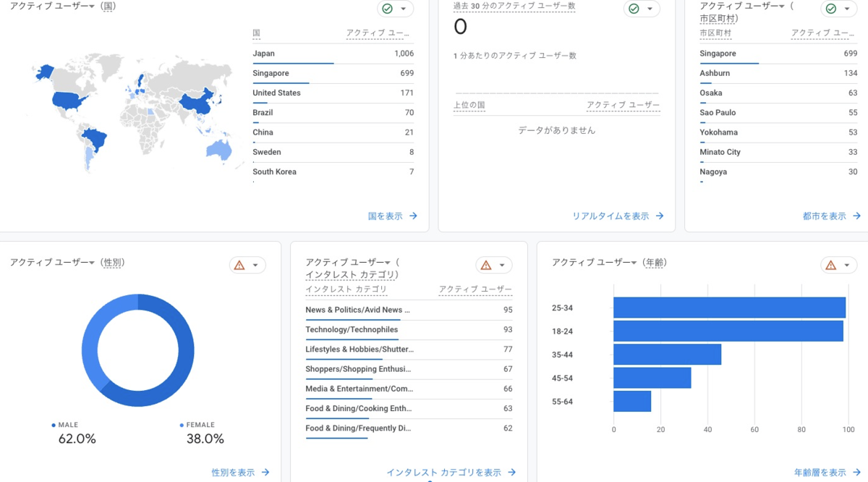The image size is (868, 482).
Task: Select the Brazil country row
Action: [333, 113]
